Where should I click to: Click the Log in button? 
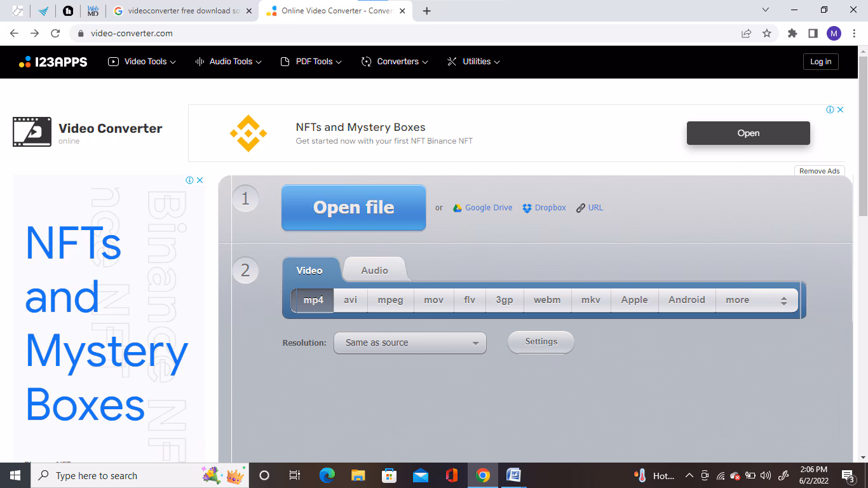click(820, 62)
